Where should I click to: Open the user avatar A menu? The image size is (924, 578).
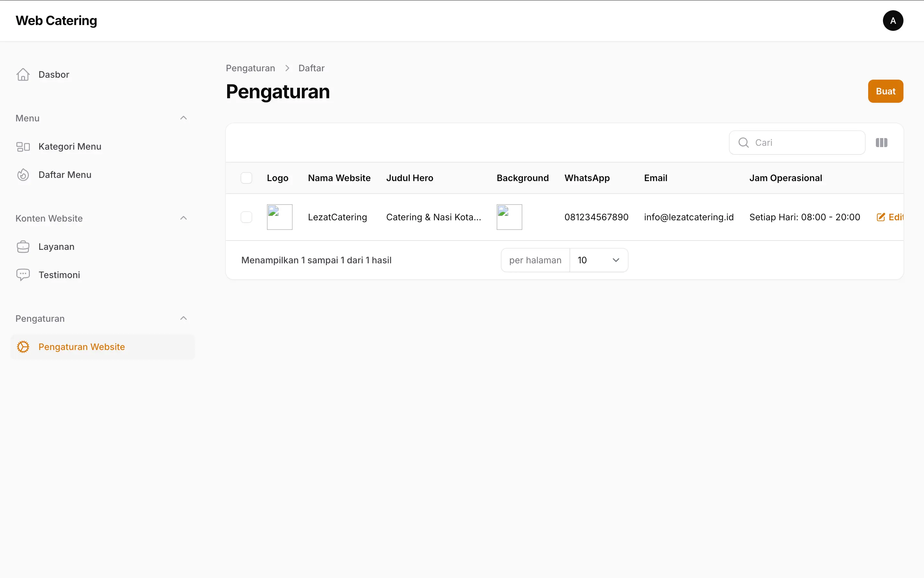pyautogui.click(x=893, y=21)
